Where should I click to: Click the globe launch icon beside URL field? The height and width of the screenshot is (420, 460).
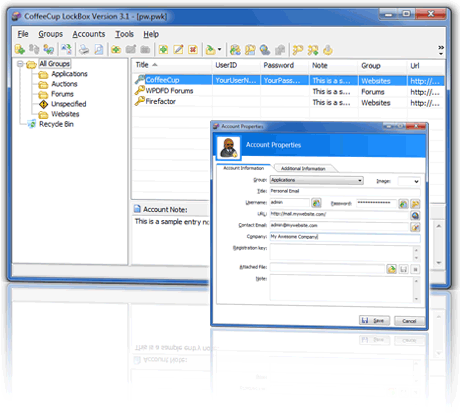point(415,215)
